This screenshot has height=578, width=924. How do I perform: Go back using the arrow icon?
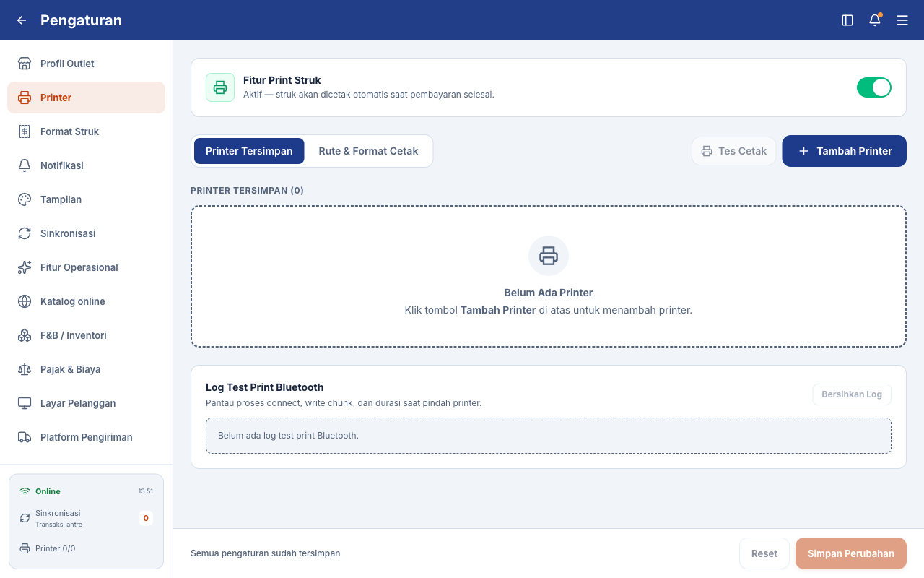[22, 20]
